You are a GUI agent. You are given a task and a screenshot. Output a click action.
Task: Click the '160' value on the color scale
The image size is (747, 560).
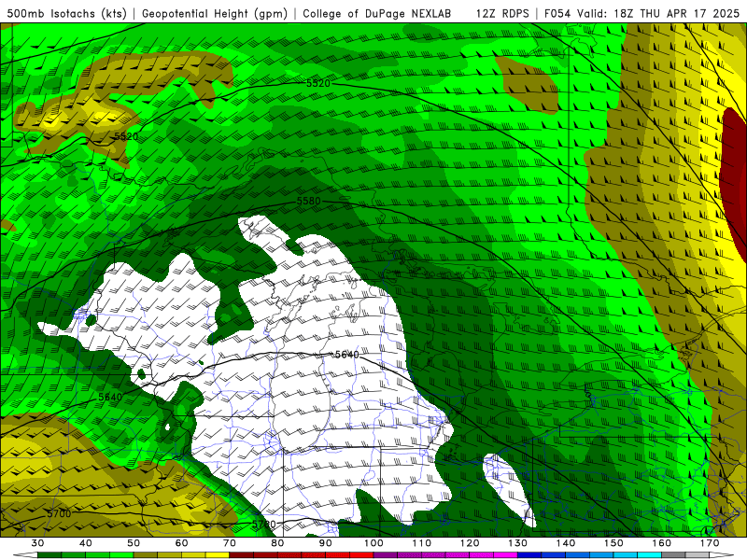pos(662,543)
